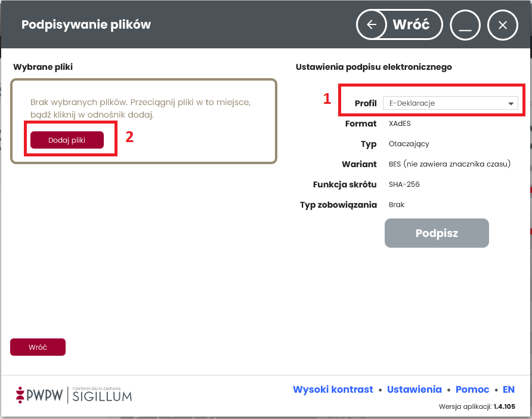Click the BES variant description text
This screenshot has width=532, height=419.
[x=449, y=164]
